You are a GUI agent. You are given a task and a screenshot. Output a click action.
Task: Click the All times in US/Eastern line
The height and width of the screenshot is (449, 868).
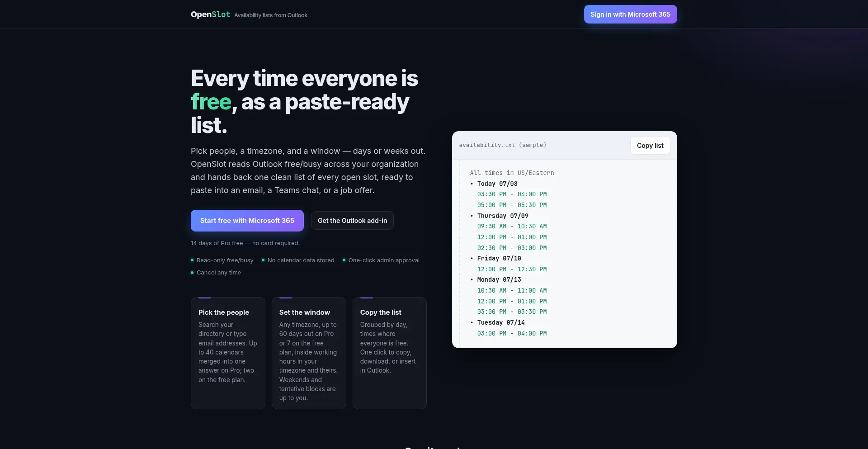pyautogui.click(x=512, y=173)
